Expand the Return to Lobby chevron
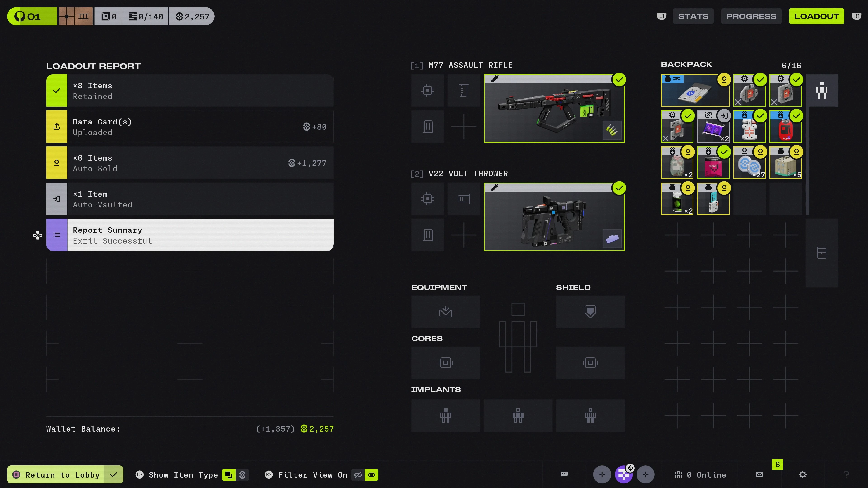The height and width of the screenshot is (488, 868). point(113,474)
